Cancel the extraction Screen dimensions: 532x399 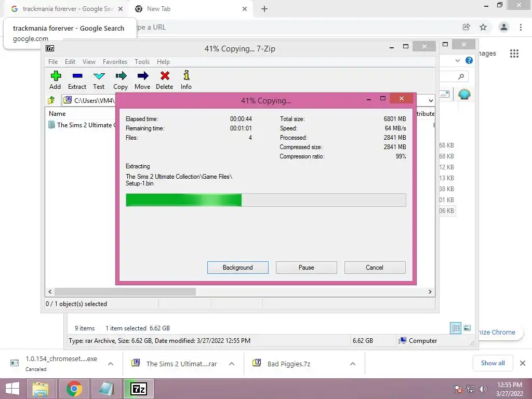coord(375,268)
